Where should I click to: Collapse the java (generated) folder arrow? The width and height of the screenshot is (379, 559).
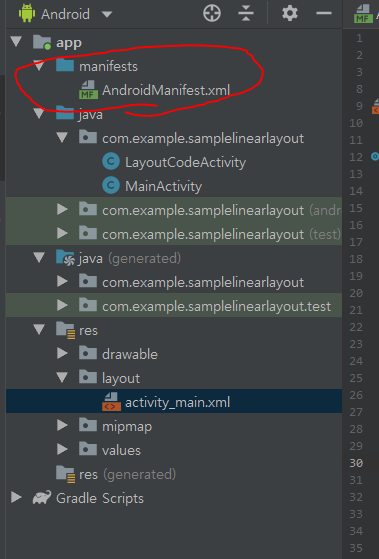[39, 257]
